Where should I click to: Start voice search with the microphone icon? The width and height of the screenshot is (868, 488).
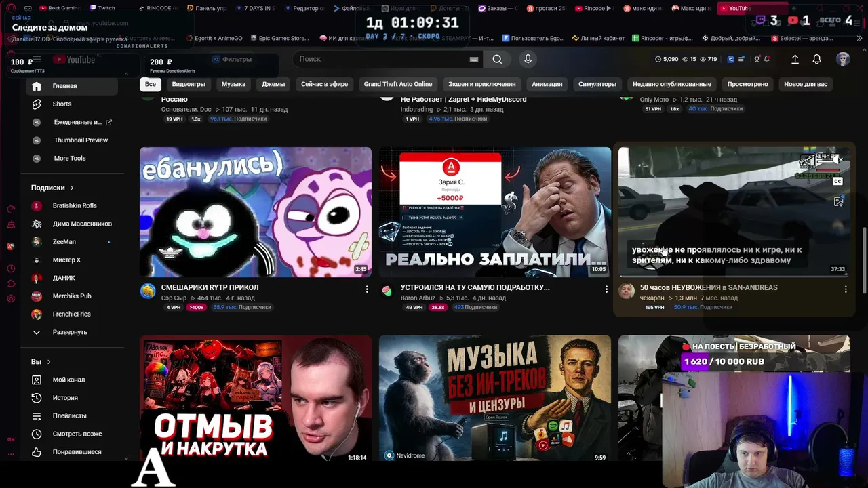pos(528,59)
